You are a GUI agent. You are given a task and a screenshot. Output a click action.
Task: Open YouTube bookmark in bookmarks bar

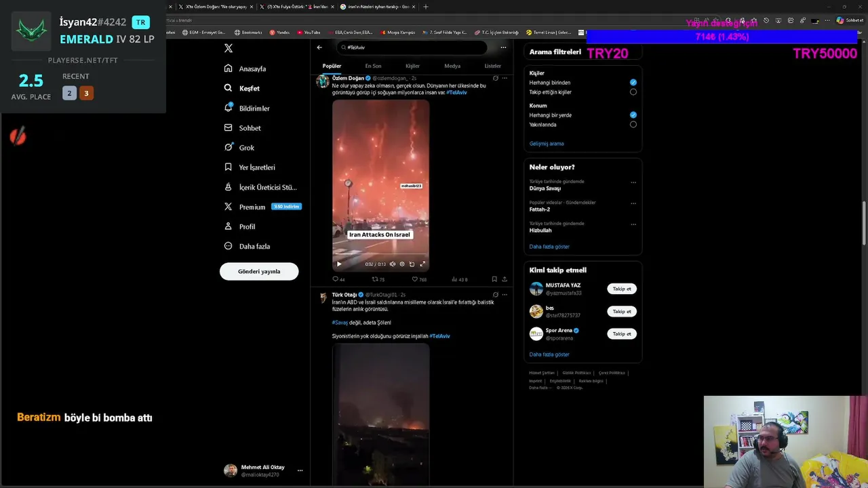[309, 33]
